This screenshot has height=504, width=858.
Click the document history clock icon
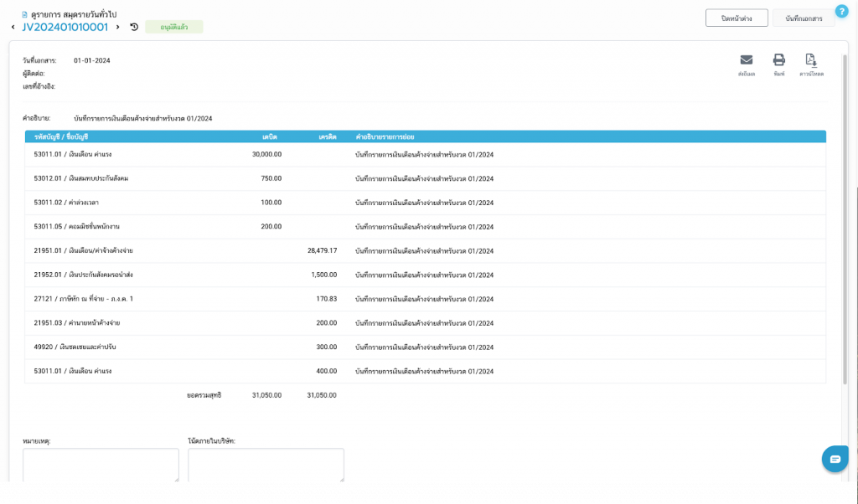point(134,27)
